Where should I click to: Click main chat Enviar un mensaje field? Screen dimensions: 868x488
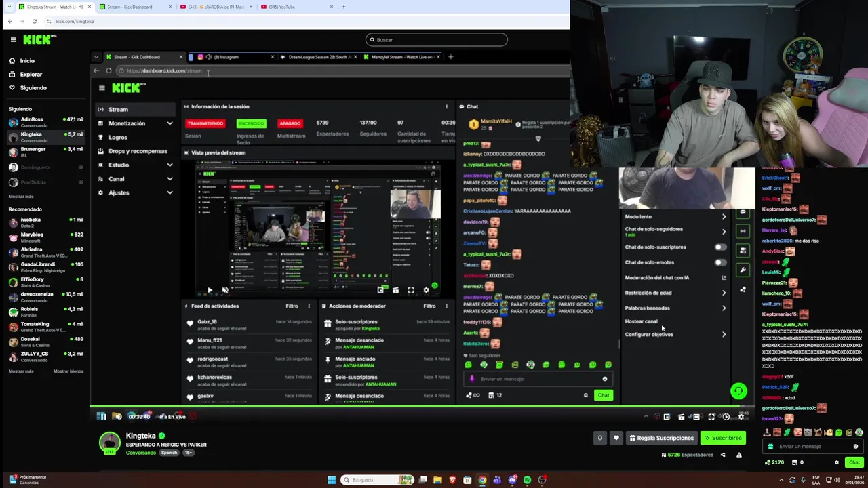[x=812, y=446]
